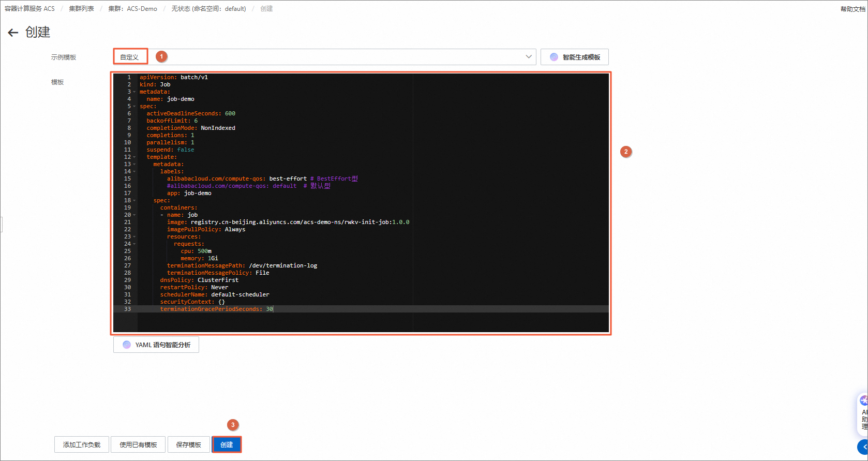This screenshot has width=868, height=461.
Task: Click the blue side-panel collapse arrow
Action: (x=863, y=447)
